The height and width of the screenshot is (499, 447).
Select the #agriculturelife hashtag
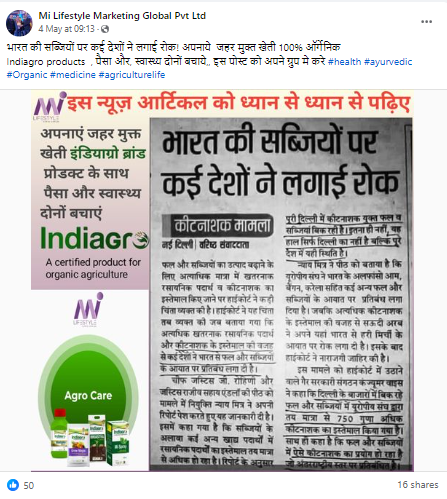tap(132, 75)
